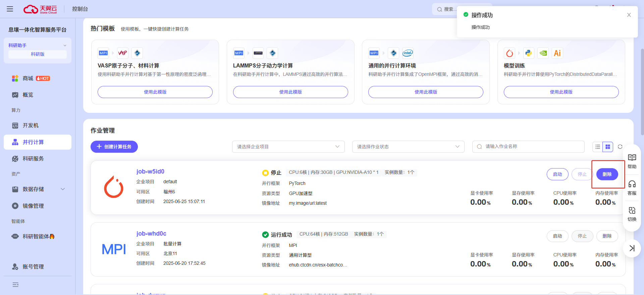
Task: Click the 镜像管理 disc icon
Action: (x=15, y=206)
